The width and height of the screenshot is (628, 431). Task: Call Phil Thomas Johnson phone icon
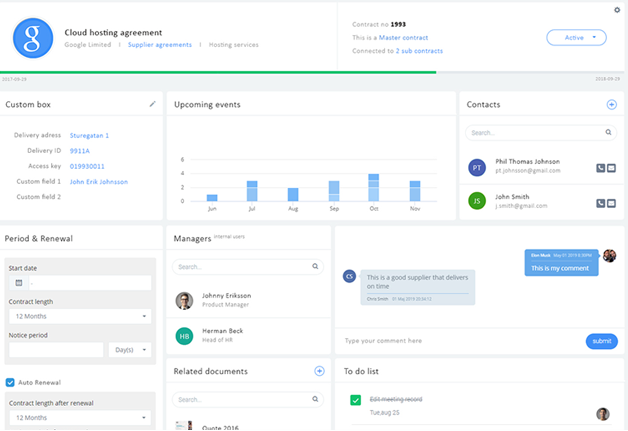click(x=600, y=168)
